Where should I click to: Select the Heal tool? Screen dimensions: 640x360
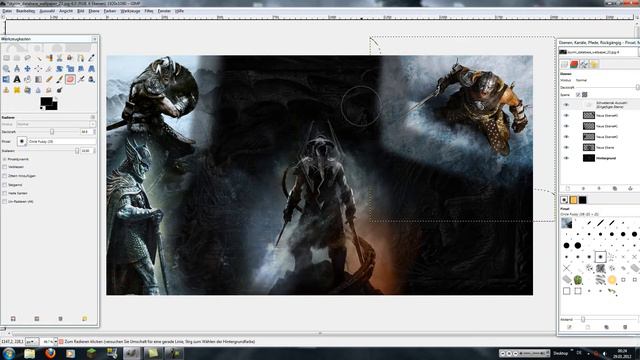click(x=17, y=90)
